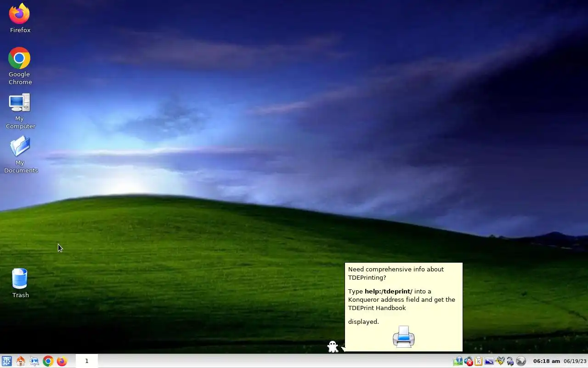Open the Klipper clipboard tray icon
The height and width of the screenshot is (368, 588).
pyautogui.click(x=479, y=361)
